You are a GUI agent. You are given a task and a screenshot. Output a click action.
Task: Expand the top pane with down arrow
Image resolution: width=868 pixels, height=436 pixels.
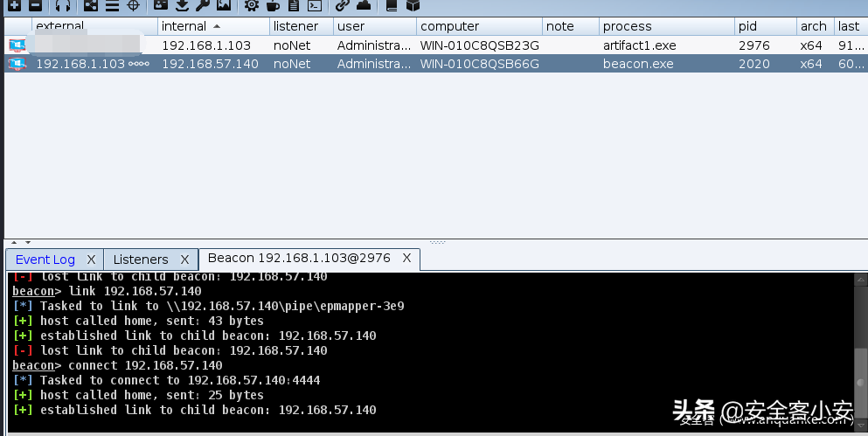(28, 242)
